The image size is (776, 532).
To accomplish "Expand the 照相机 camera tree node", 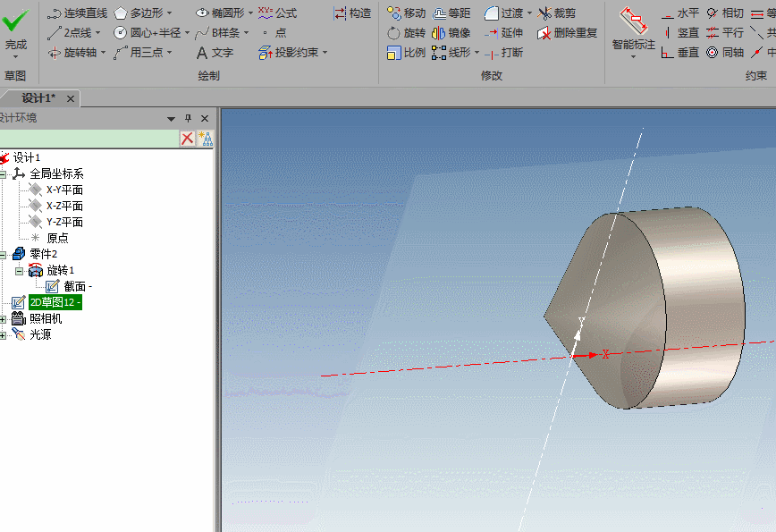I will pyautogui.click(x=4, y=319).
